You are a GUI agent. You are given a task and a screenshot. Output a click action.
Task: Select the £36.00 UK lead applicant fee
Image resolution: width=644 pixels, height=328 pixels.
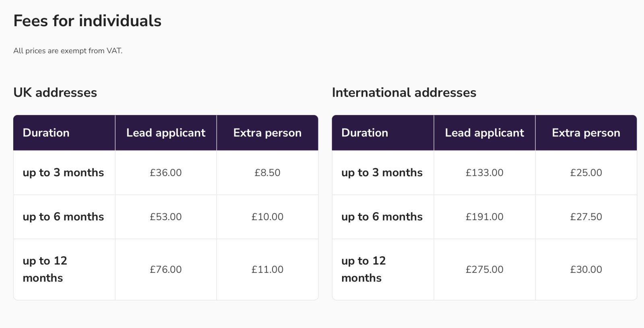click(166, 173)
